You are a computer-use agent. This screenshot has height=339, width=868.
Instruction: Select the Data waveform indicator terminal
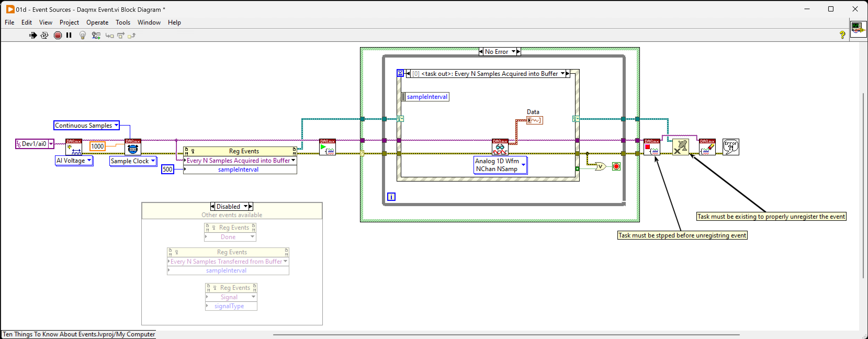click(x=535, y=120)
